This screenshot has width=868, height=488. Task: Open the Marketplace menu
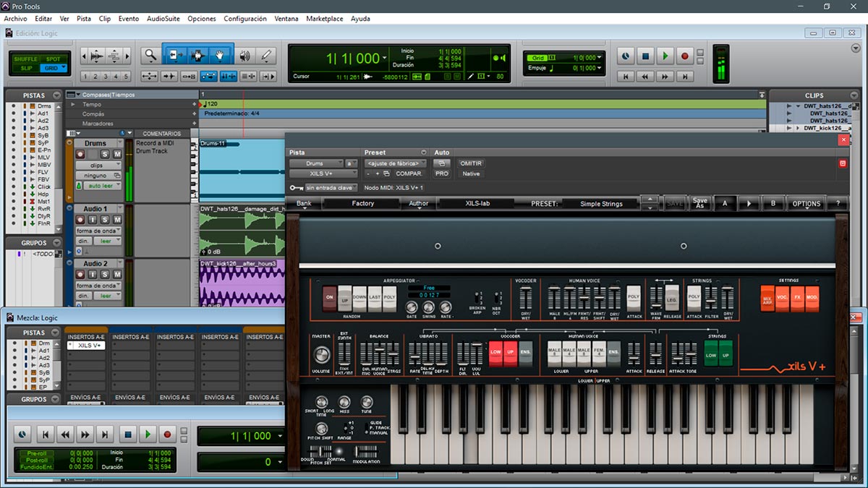pyautogui.click(x=325, y=19)
